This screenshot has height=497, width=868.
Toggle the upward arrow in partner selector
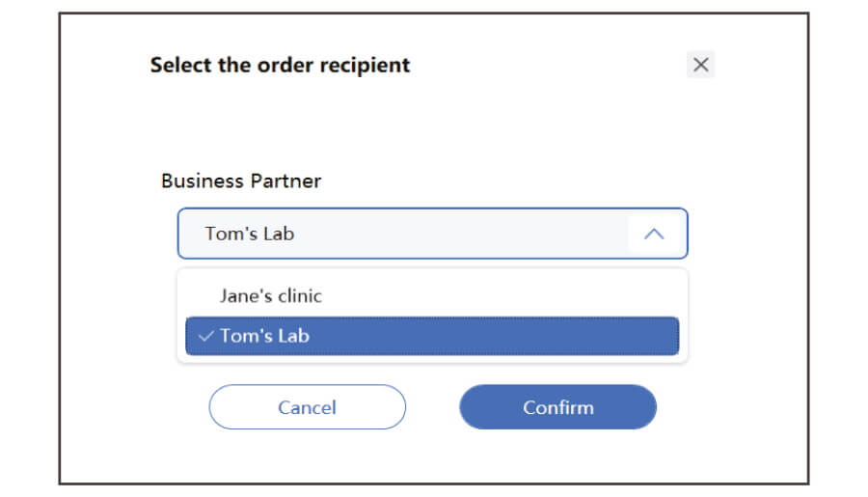[x=654, y=234]
